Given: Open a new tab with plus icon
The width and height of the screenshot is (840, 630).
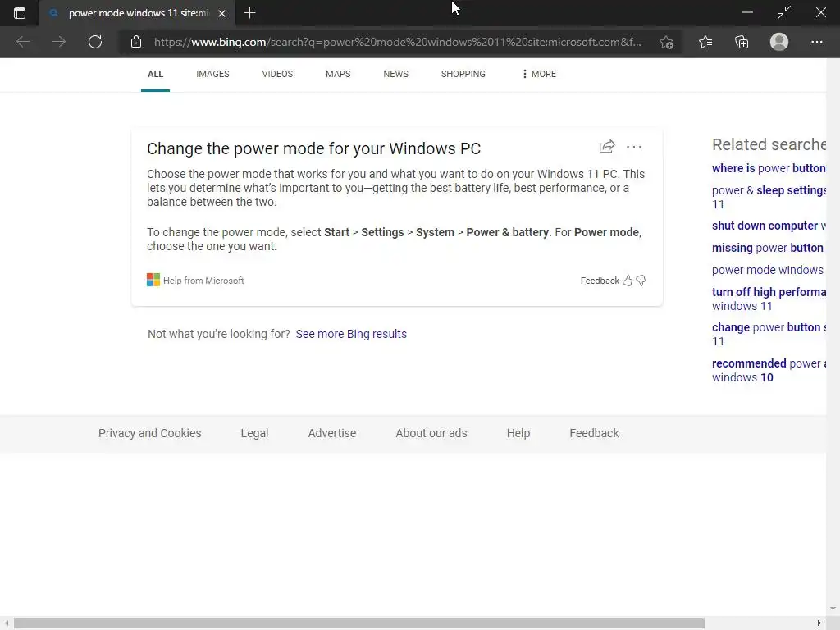Looking at the screenshot, I should pyautogui.click(x=249, y=13).
